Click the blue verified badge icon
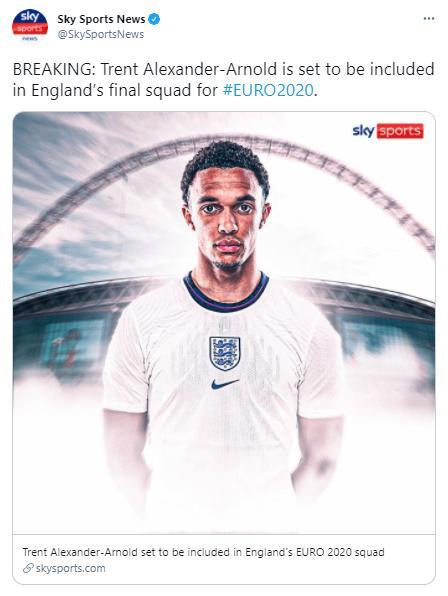 [x=154, y=19]
